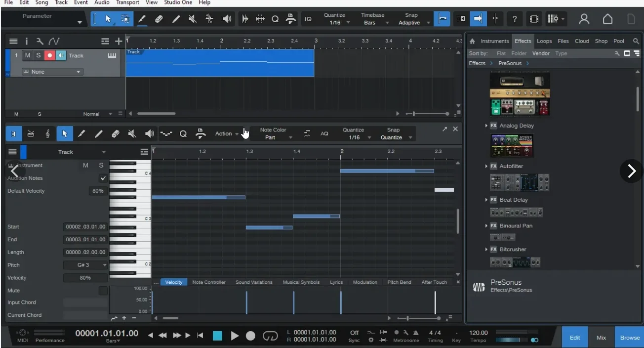Select the Eraser tool in top toolbar
This screenshot has height=348, width=644.
point(159,19)
